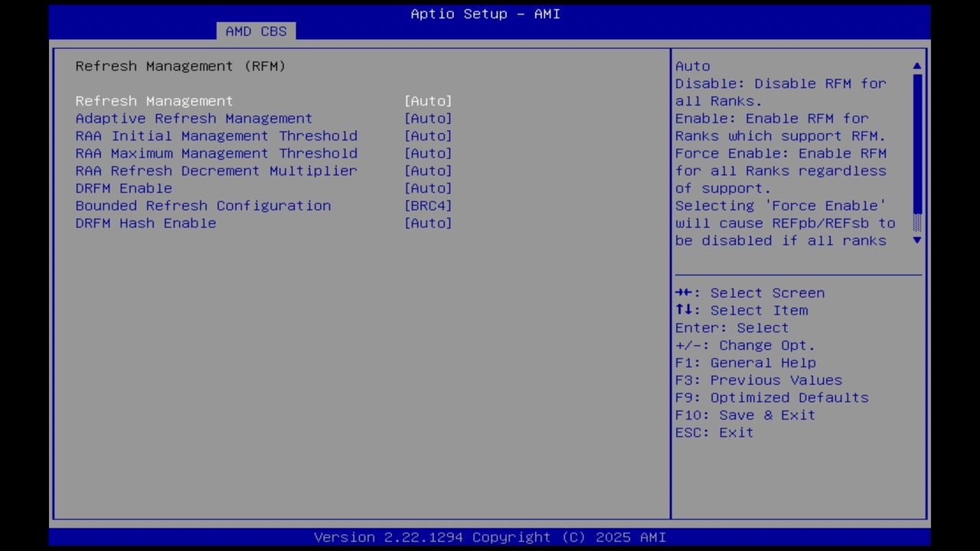Click the Select Screen navigation hint
Image resolution: width=980 pixels, height=551 pixels.
[x=750, y=292]
